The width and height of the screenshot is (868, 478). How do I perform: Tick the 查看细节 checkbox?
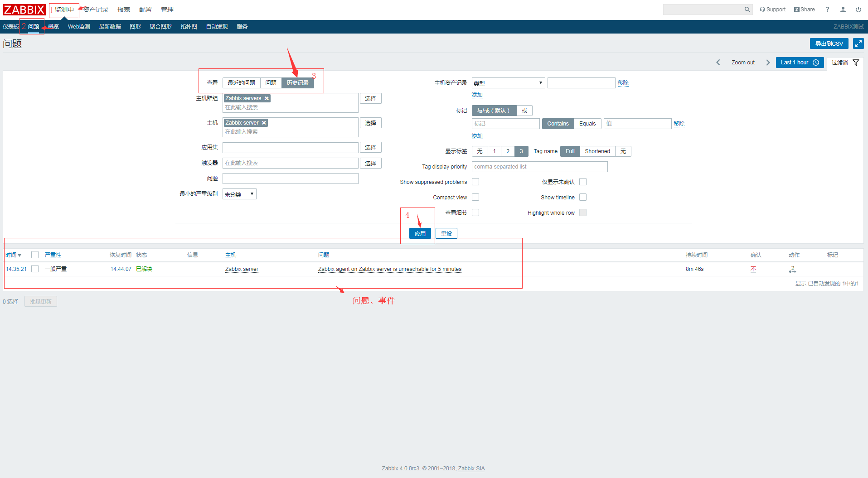point(475,212)
